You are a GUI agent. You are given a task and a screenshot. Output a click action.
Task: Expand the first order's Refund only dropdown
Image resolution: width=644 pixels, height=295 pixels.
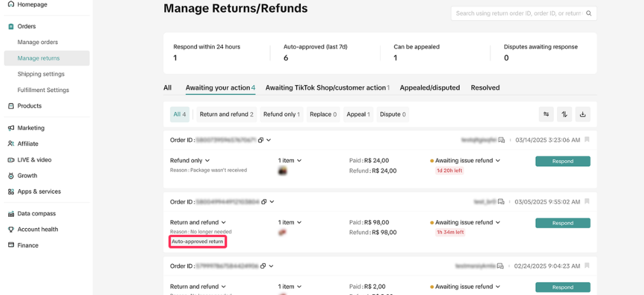207,161
